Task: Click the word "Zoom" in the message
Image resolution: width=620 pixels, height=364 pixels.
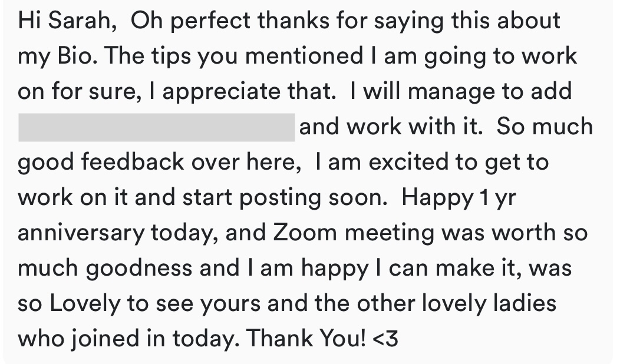Action: pyautogui.click(x=305, y=233)
